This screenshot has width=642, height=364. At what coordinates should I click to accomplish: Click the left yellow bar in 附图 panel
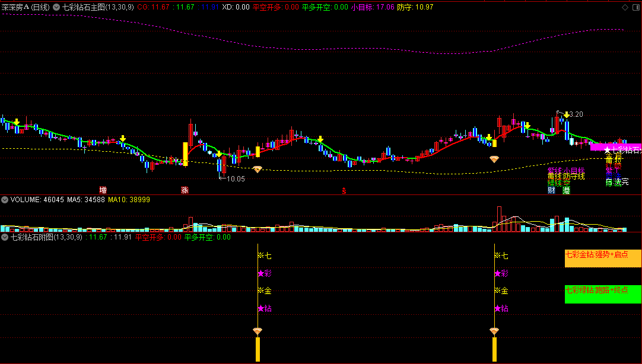pyautogui.click(x=258, y=349)
